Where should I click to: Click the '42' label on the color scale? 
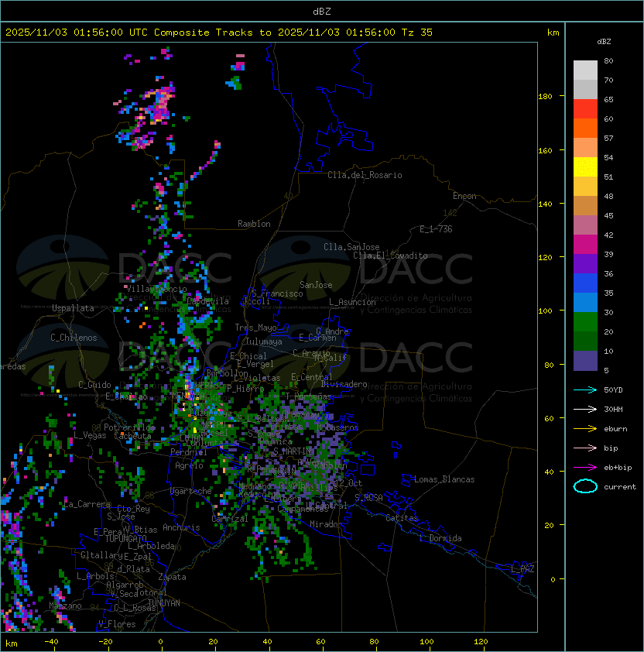(608, 235)
